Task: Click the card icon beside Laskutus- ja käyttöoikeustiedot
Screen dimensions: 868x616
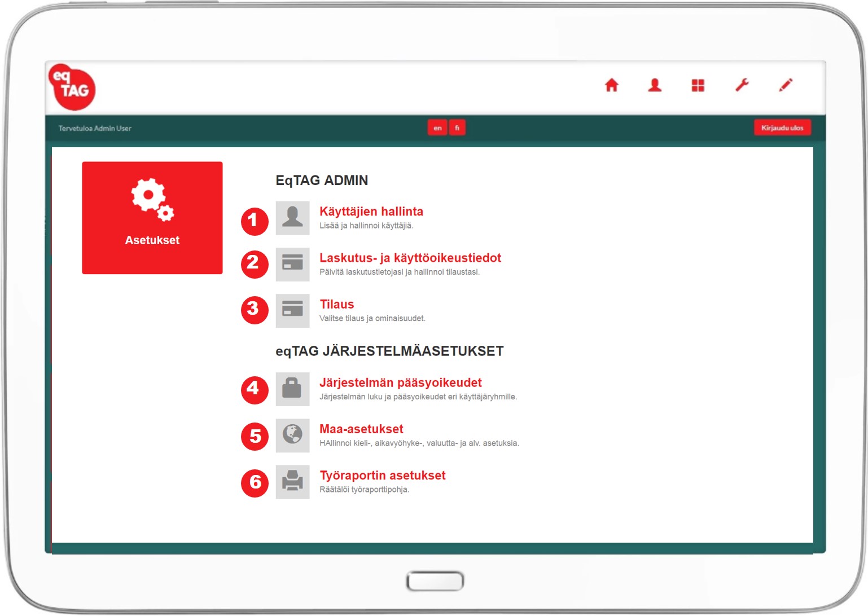Action: pos(292,264)
